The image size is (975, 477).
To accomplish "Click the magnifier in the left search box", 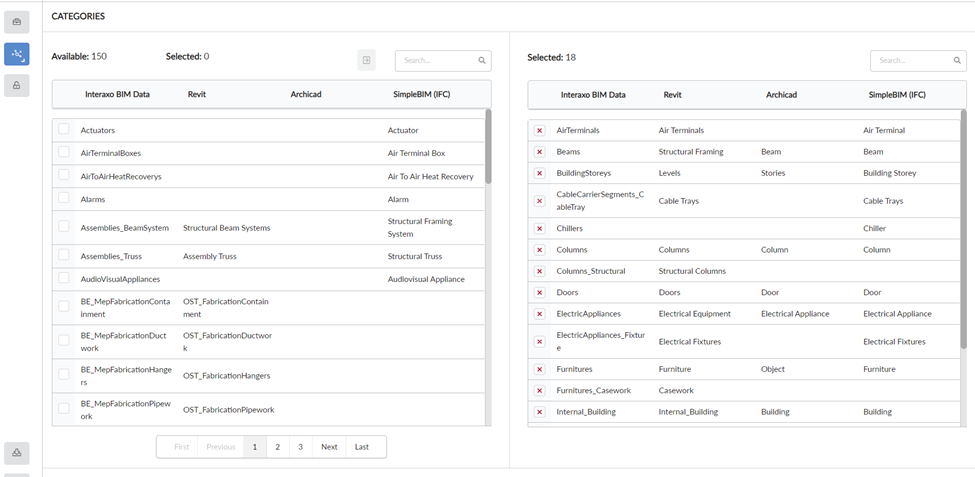I will click(482, 61).
